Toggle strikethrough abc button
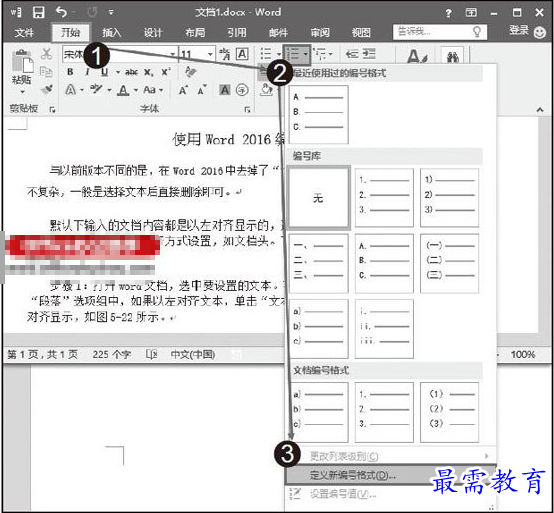 (x=131, y=72)
